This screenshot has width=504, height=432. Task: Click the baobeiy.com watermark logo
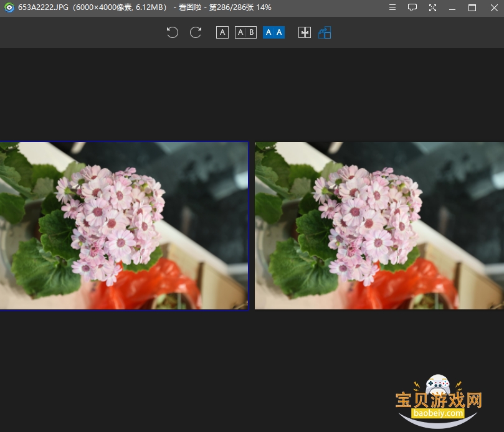[x=439, y=401]
